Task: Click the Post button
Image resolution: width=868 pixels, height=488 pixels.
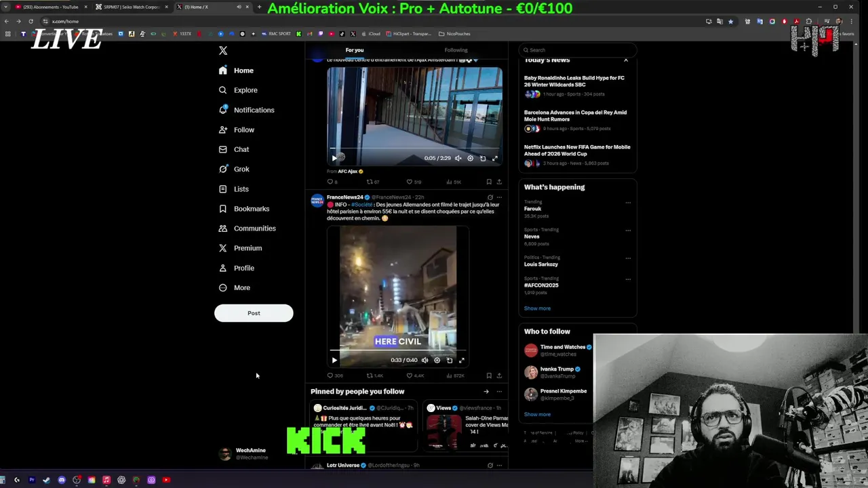Action: [254, 313]
